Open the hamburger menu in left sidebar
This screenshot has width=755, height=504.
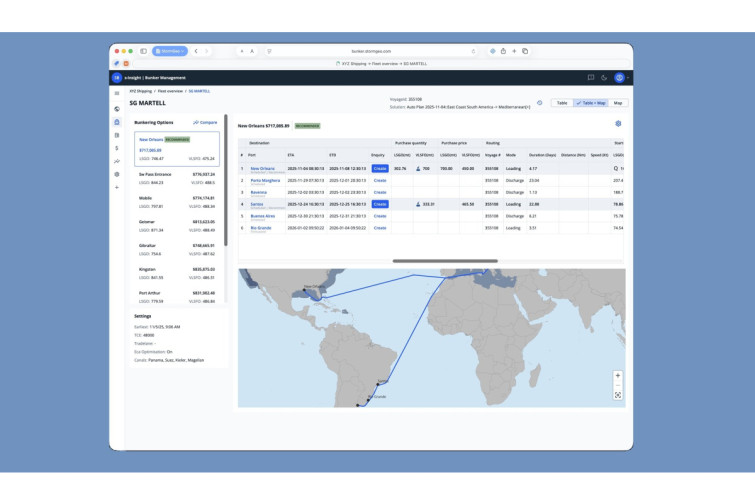(x=117, y=93)
